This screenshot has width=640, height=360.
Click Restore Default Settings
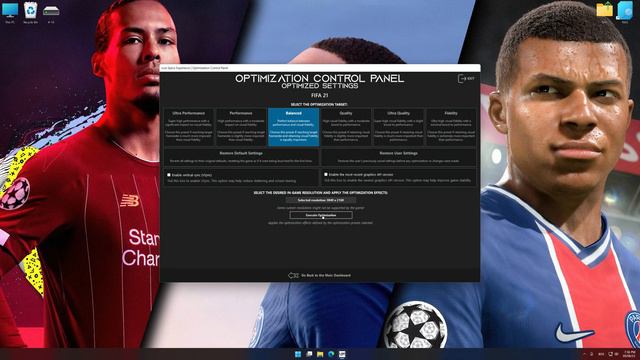(241, 157)
